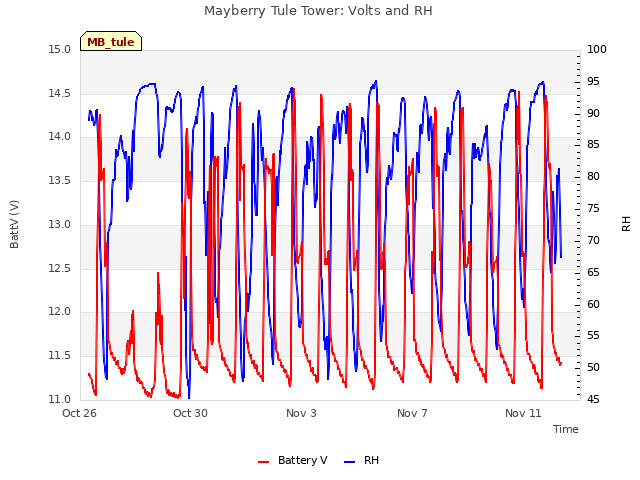Screen dimensions: 640x480
Task: Click the 60 right axis value
Action: point(593,304)
